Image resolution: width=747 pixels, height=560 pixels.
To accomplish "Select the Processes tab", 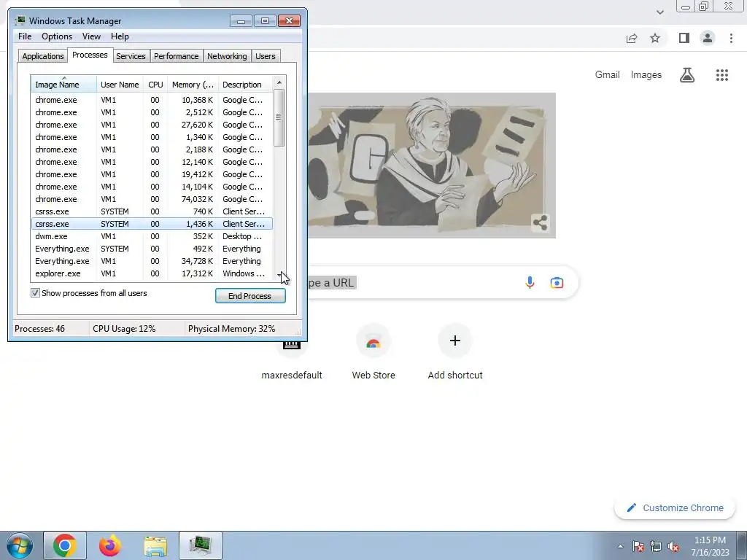I will 90,55.
